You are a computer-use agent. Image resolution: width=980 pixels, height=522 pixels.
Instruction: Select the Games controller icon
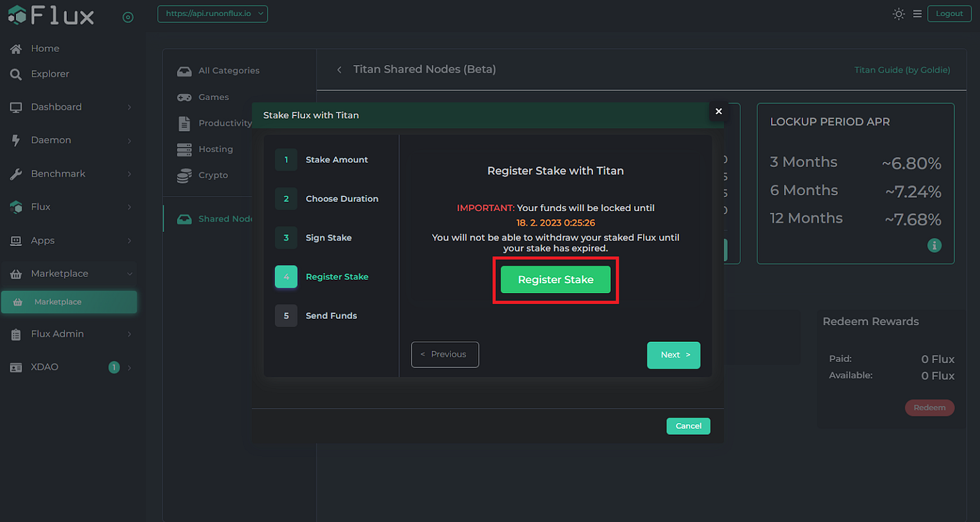point(184,97)
